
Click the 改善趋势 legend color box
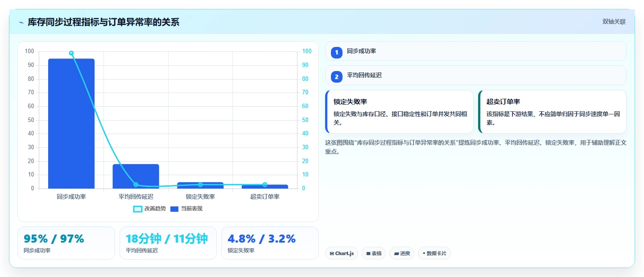pyautogui.click(x=138, y=209)
